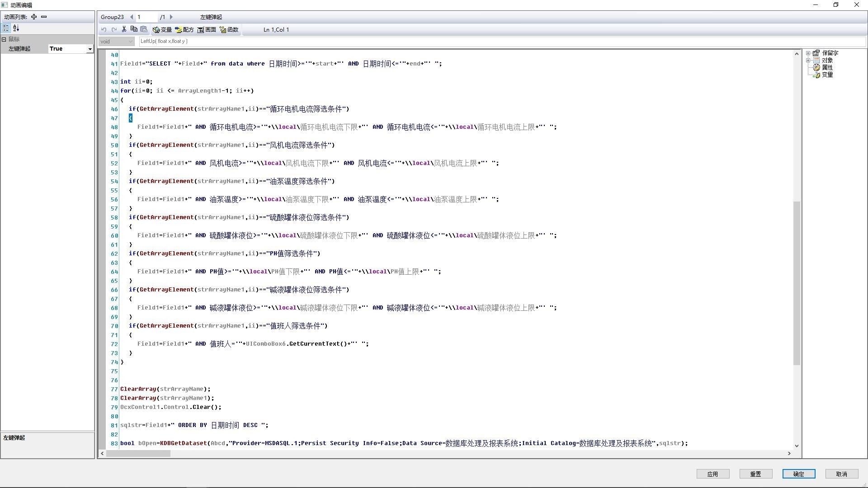Viewport: 868px width, 488px height.
Task: Open the 变量 variable picker
Action: click(162, 30)
